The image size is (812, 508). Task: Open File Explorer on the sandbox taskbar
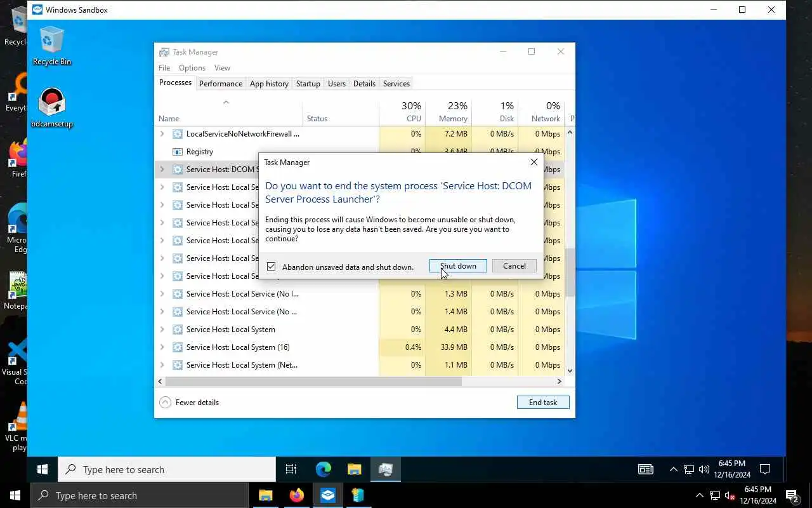[x=354, y=469]
